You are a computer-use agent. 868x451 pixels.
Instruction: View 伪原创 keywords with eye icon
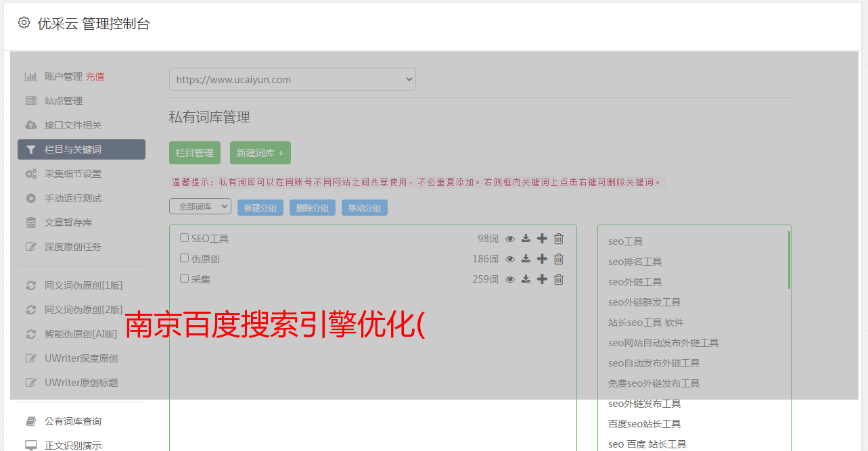510,259
